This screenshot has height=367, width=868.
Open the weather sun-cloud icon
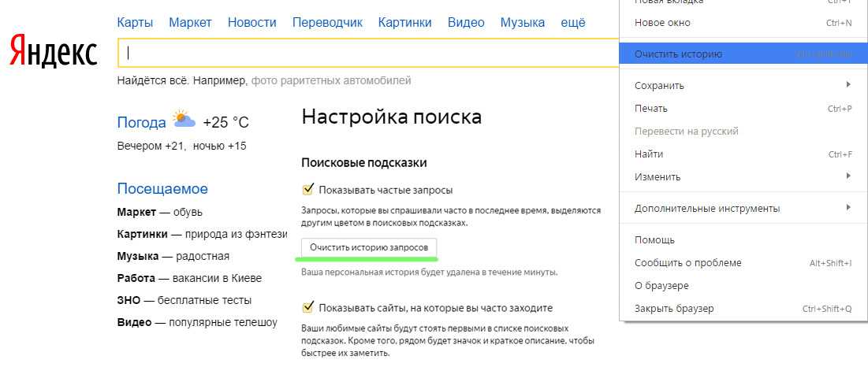click(x=184, y=120)
